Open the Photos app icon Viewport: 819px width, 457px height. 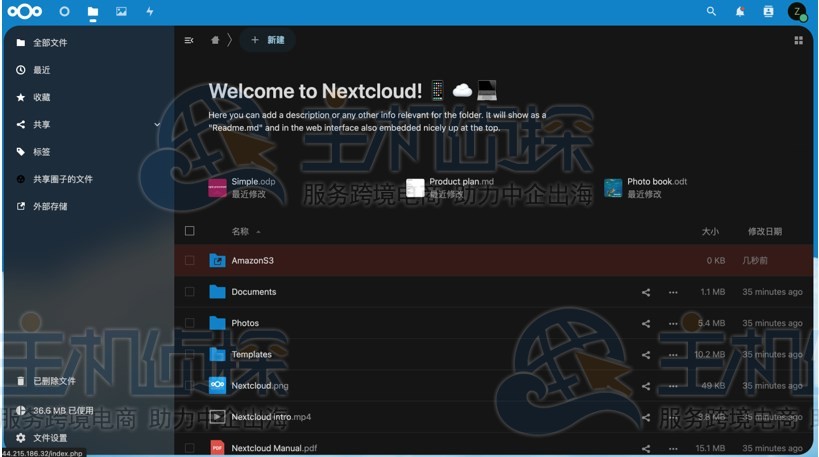click(x=121, y=11)
